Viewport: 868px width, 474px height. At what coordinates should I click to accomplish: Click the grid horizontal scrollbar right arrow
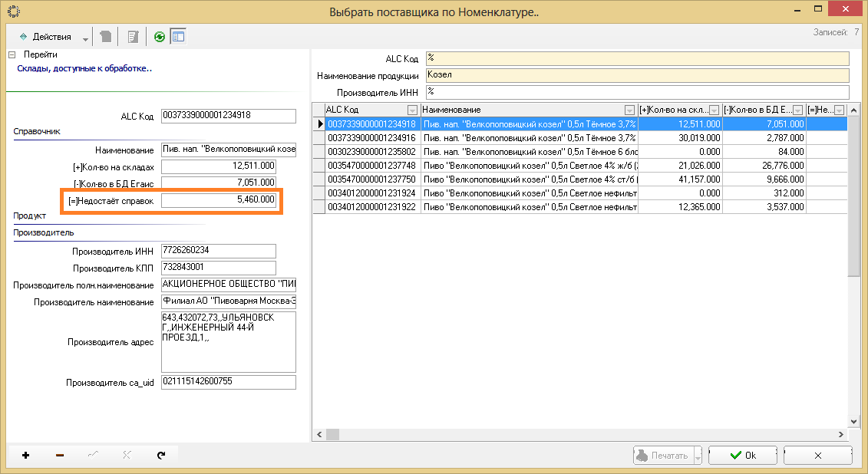[x=841, y=435]
